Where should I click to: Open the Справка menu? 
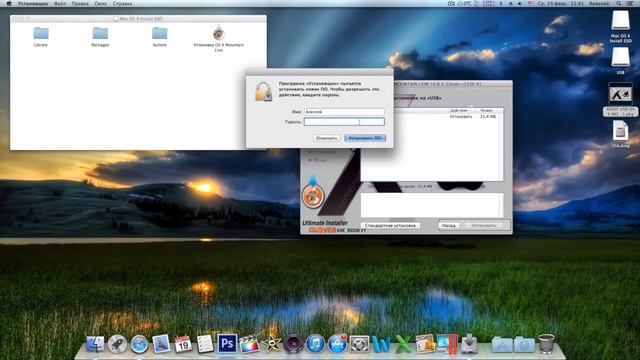click(122, 3)
